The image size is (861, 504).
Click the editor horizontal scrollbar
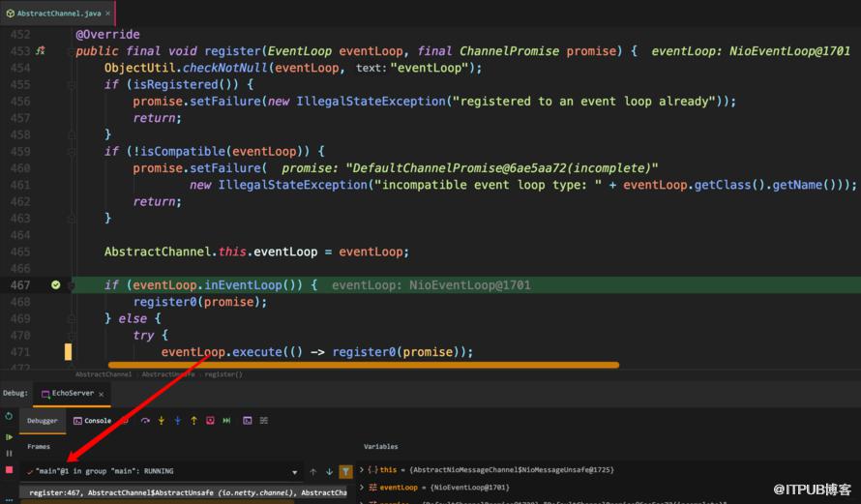tap(364, 365)
